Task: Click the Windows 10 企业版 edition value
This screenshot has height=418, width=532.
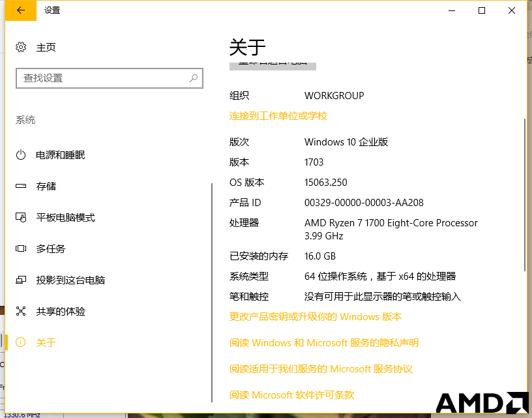Action: click(346, 142)
